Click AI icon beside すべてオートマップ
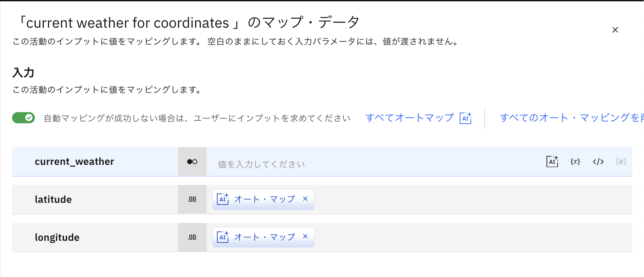This screenshot has width=644, height=277. coord(466,118)
